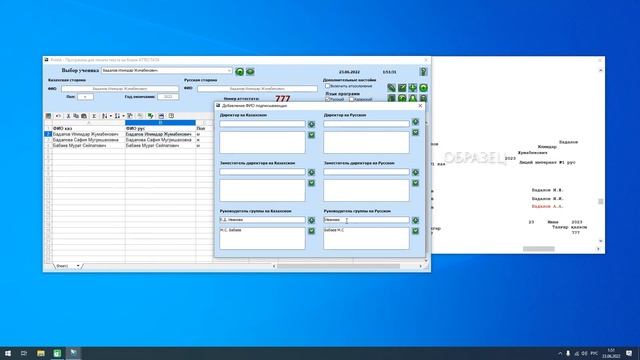This screenshot has width=640, height=360.
Task: Click Cut scissors icon in spreadsheet toolbar
Action: [68, 116]
